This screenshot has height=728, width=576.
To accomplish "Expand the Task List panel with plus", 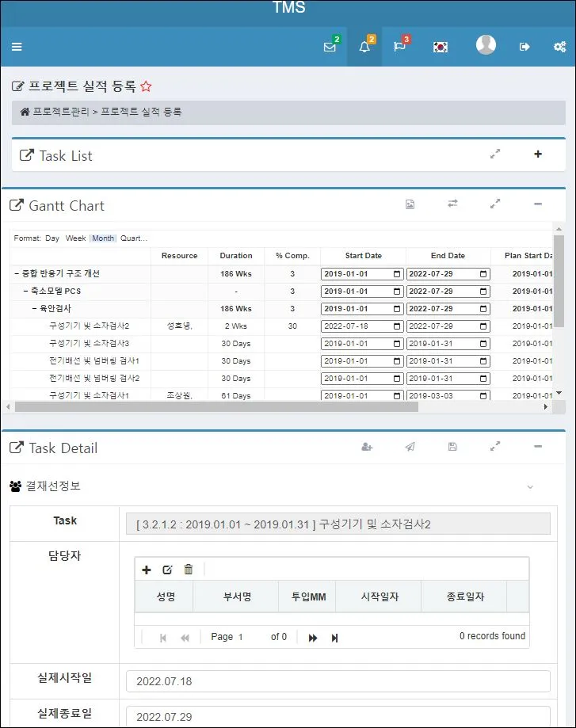I will [x=538, y=154].
